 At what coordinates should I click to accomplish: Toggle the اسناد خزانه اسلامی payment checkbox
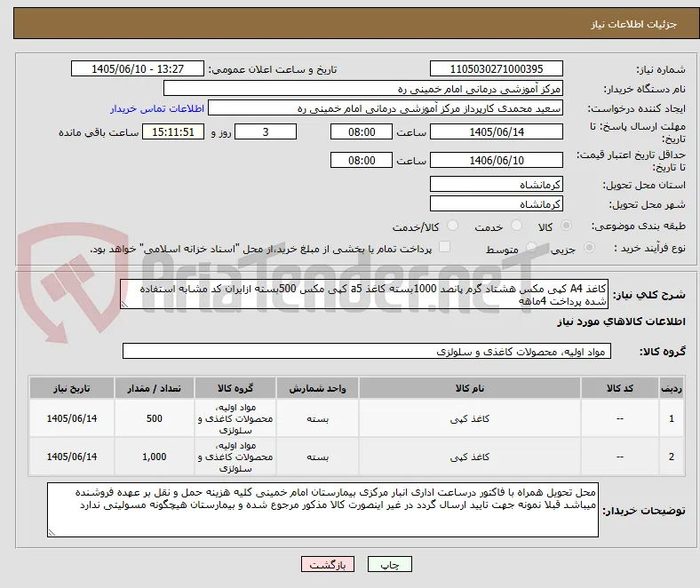445,247
